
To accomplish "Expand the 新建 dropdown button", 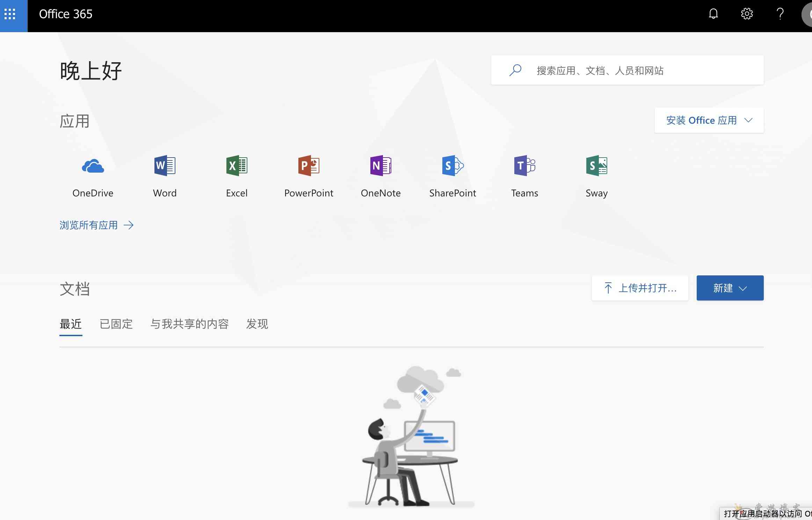I will click(730, 288).
